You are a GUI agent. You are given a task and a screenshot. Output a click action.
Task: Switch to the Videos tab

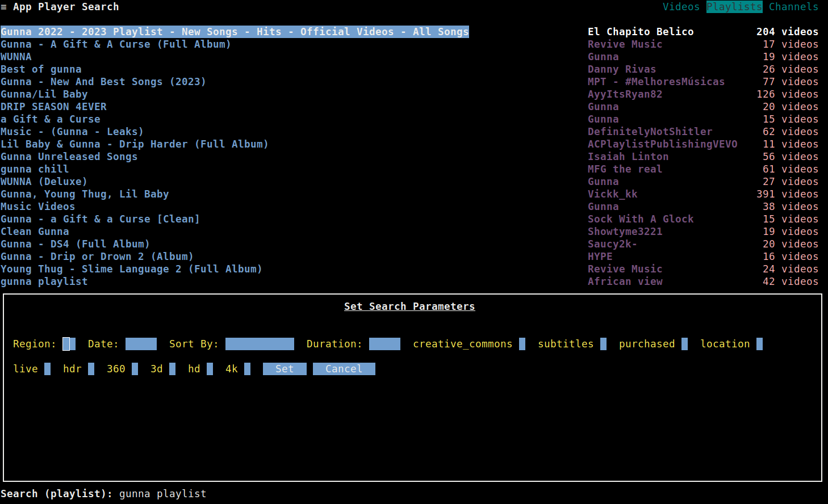(x=681, y=7)
